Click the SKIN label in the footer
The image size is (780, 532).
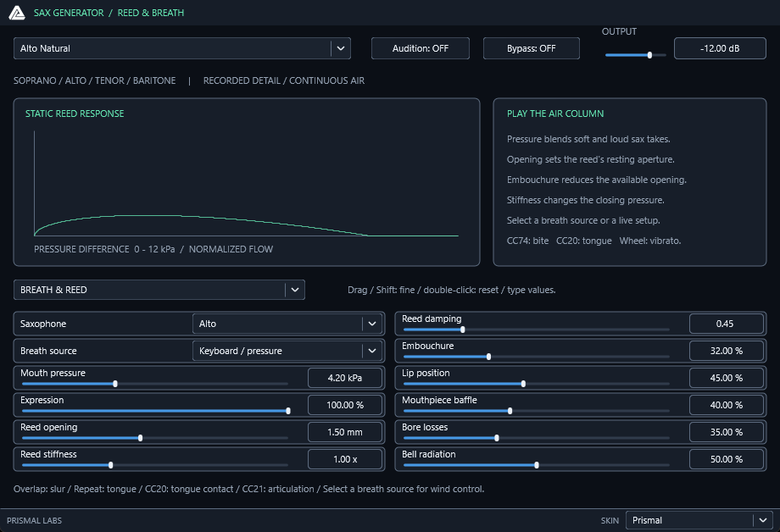click(x=610, y=521)
